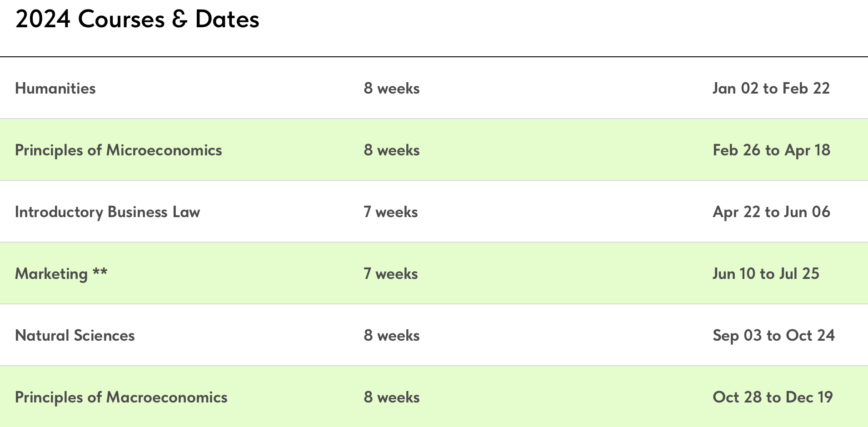
Task: Click '8 weeks' in the Macroeconomics row
Action: [391, 397]
